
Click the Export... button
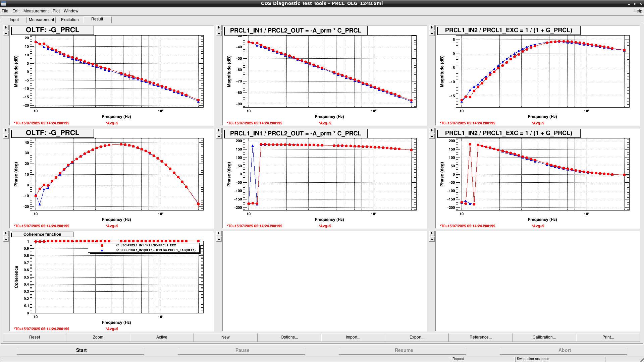tap(417, 337)
